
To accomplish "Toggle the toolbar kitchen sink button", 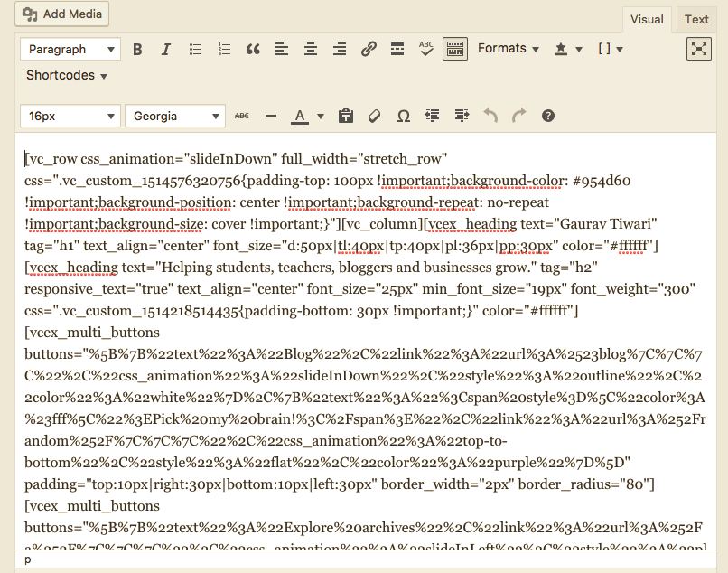I will [x=454, y=49].
